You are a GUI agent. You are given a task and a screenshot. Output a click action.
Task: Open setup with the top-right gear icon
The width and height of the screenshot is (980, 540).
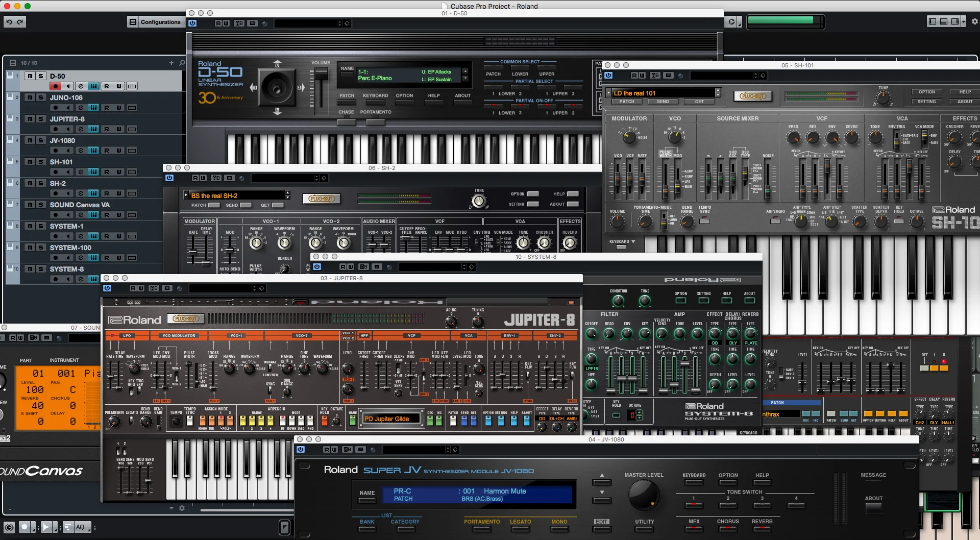tap(974, 21)
